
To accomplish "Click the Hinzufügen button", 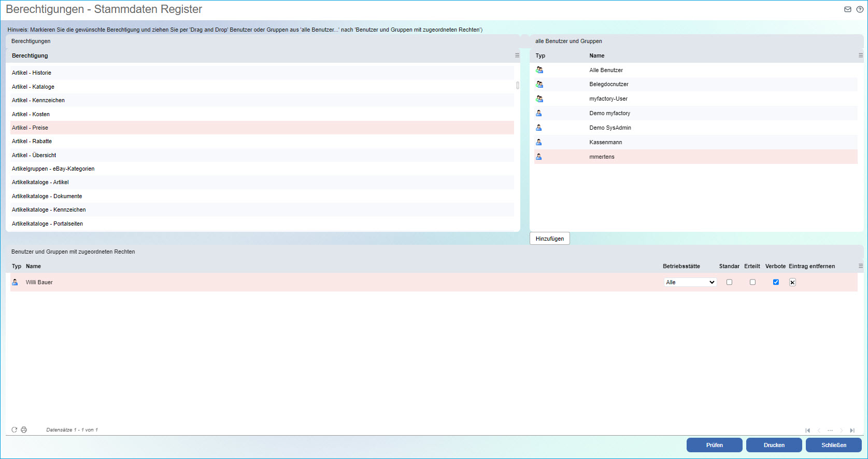I will 549,239.
